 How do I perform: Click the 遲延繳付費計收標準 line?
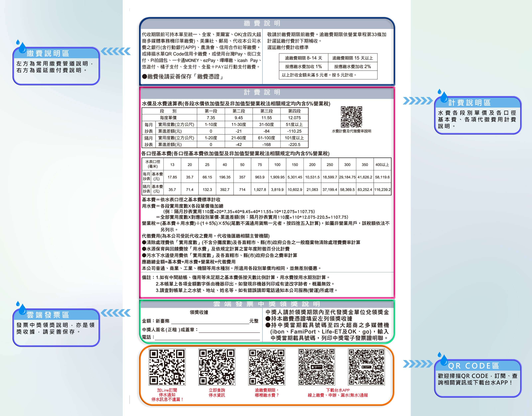click(288, 47)
